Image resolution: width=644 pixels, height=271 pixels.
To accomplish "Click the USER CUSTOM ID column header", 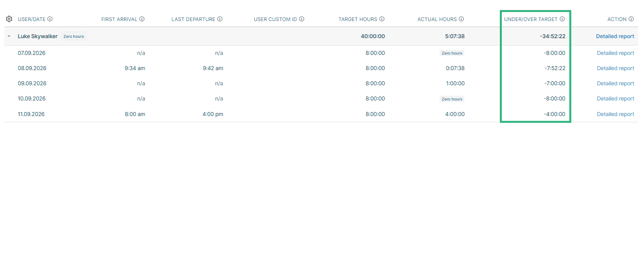I will pos(275,19).
